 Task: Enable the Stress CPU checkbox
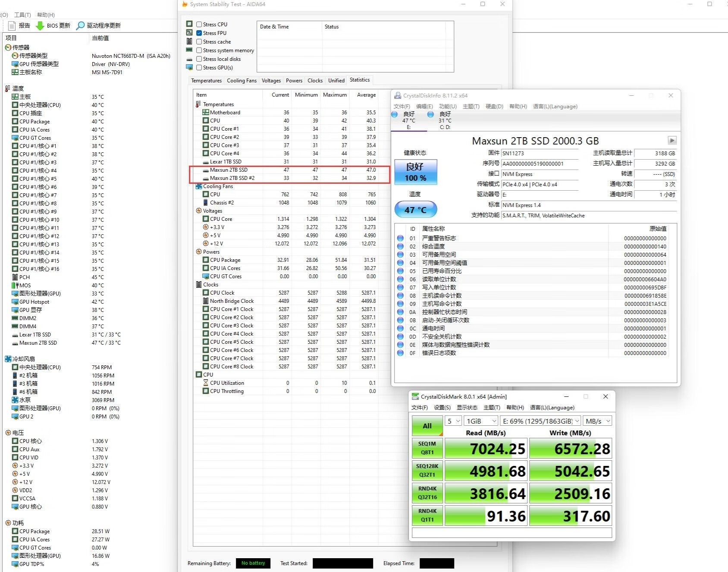[199, 25]
